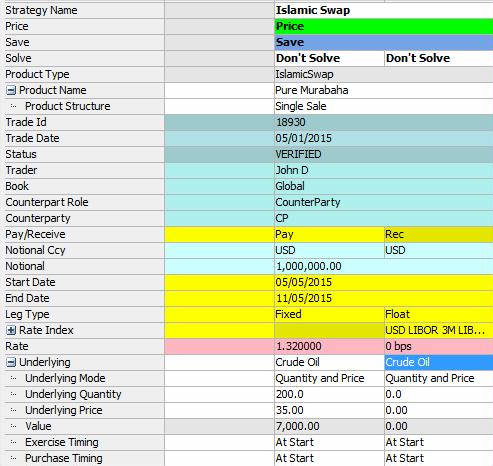
Task: Select the Float leg type cell
Action: 439,314
